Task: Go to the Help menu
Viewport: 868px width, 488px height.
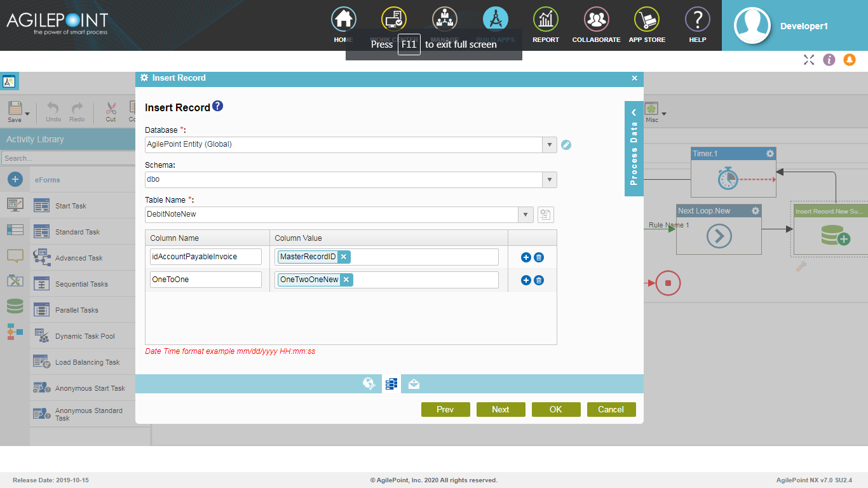Action: coord(697,25)
